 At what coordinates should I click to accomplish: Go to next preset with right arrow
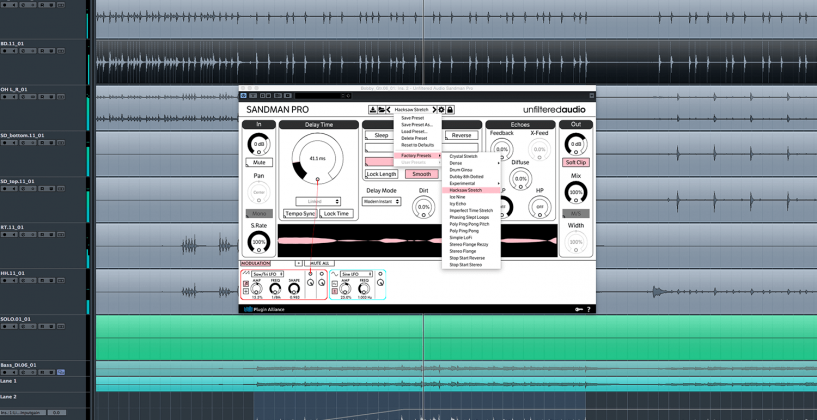(x=434, y=109)
